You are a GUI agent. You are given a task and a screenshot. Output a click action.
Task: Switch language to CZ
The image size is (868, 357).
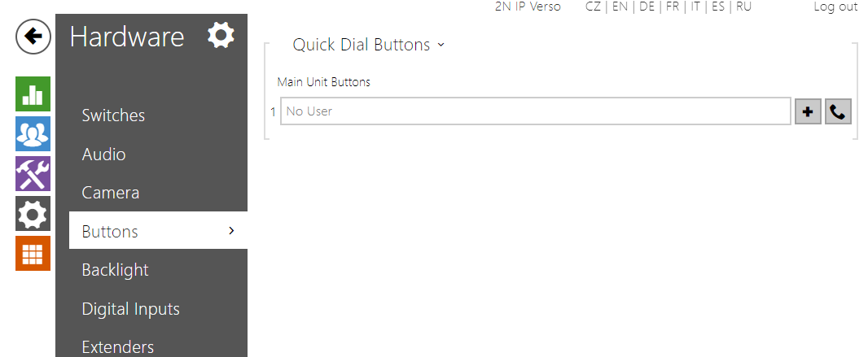[x=594, y=7]
